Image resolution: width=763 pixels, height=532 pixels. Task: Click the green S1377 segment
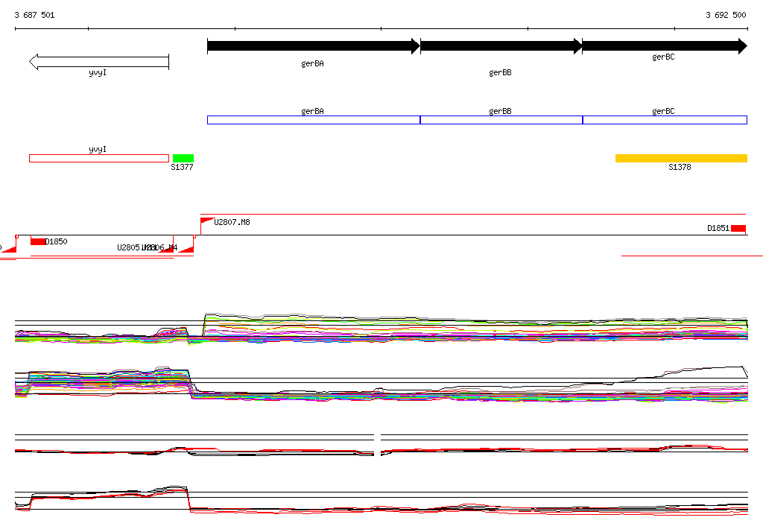[183, 158]
